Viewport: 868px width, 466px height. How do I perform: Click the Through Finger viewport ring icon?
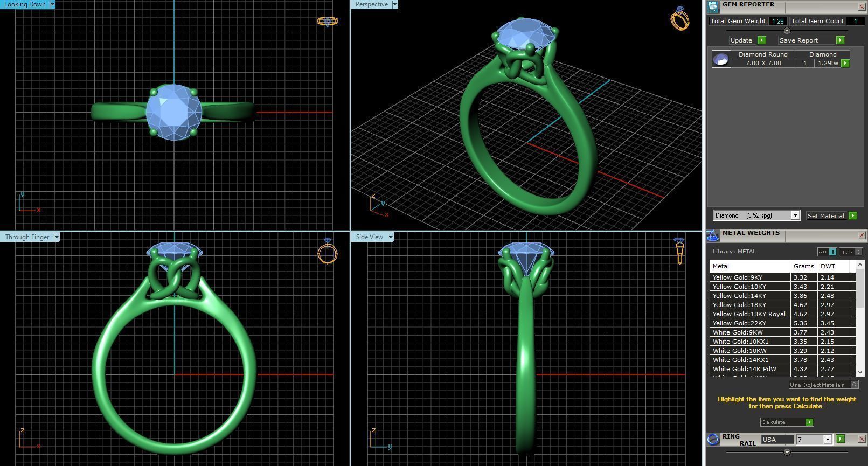(327, 251)
